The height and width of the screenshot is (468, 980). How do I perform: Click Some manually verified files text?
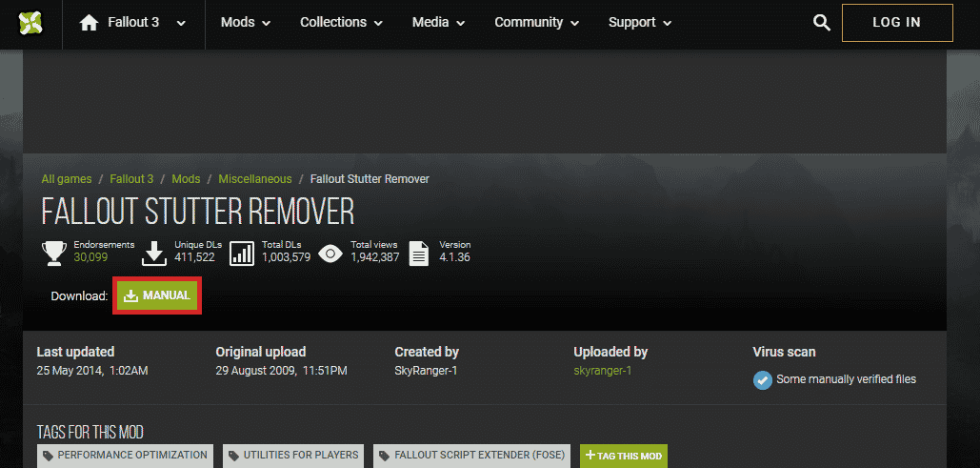click(x=847, y=379)
